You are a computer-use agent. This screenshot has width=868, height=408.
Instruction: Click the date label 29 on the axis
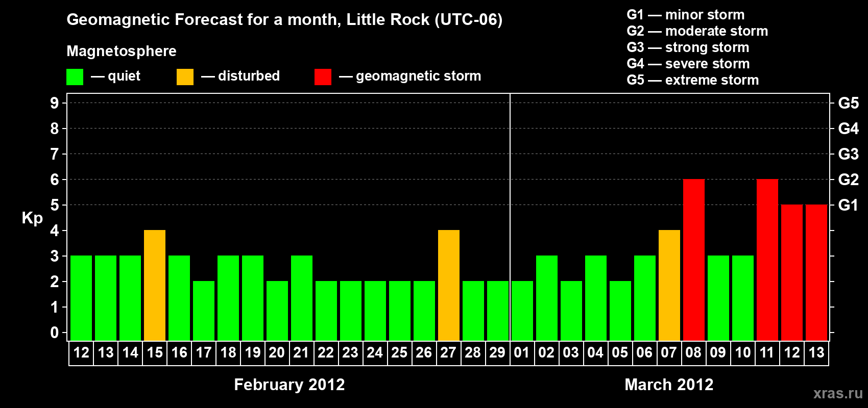pos(498,352)
